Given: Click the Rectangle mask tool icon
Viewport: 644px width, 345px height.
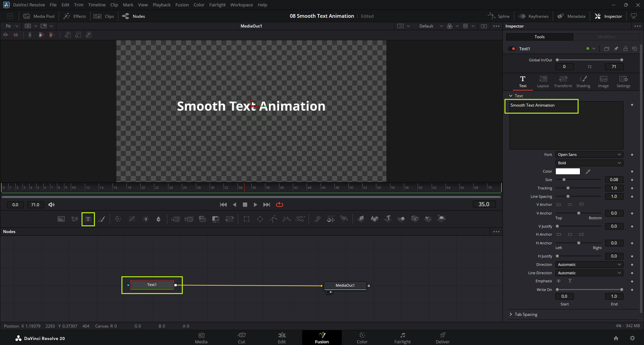Looking at the screenshot, I should click(x=247, y=219).
